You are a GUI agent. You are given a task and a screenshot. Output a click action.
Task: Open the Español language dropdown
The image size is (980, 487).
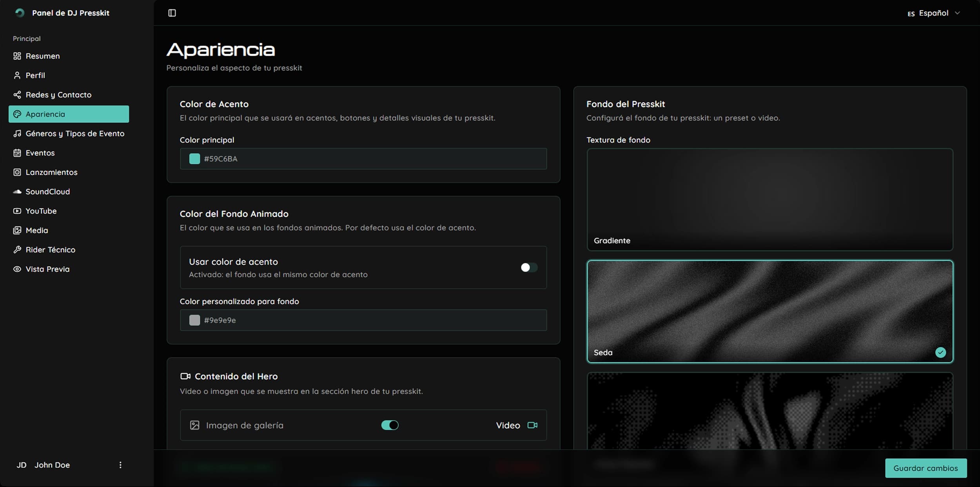coord(935,13)
